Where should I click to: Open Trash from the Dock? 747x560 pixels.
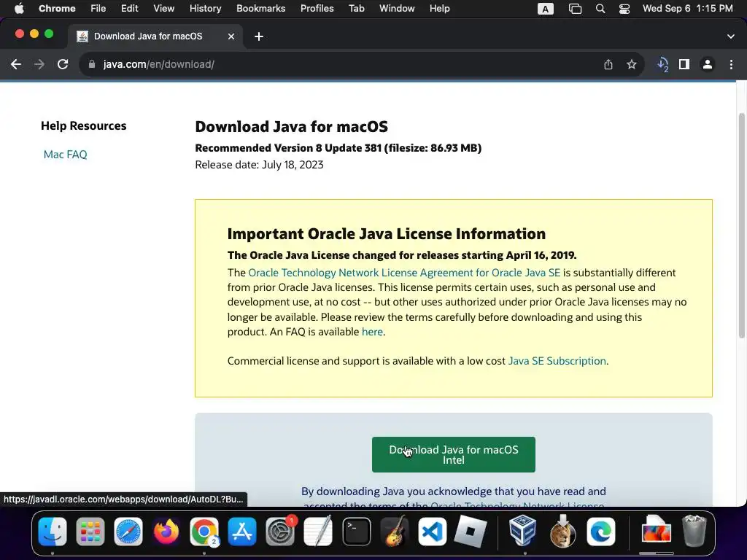(x=694, y=532)
